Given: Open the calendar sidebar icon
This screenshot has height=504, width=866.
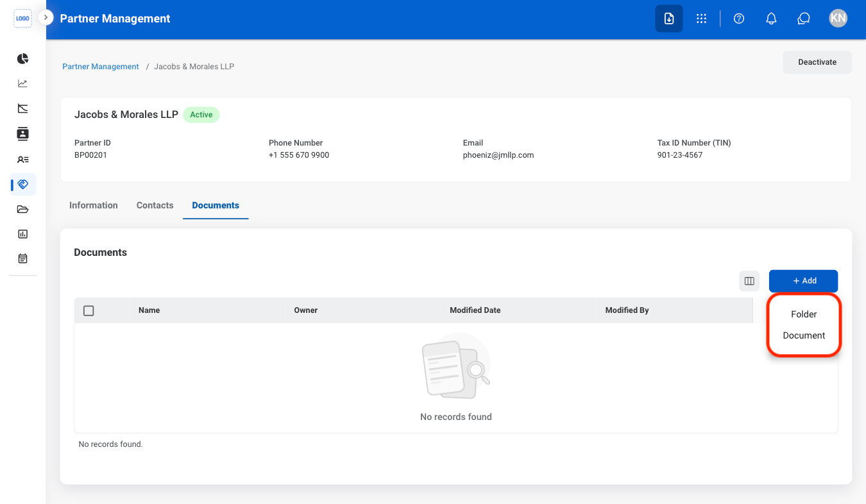Looking at the screenshot, I should point(23,259).
